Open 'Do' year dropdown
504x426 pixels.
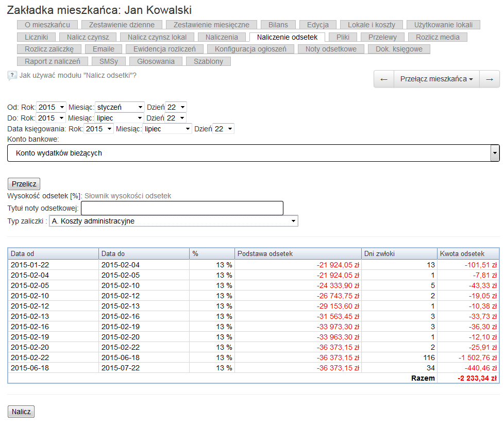51,118
